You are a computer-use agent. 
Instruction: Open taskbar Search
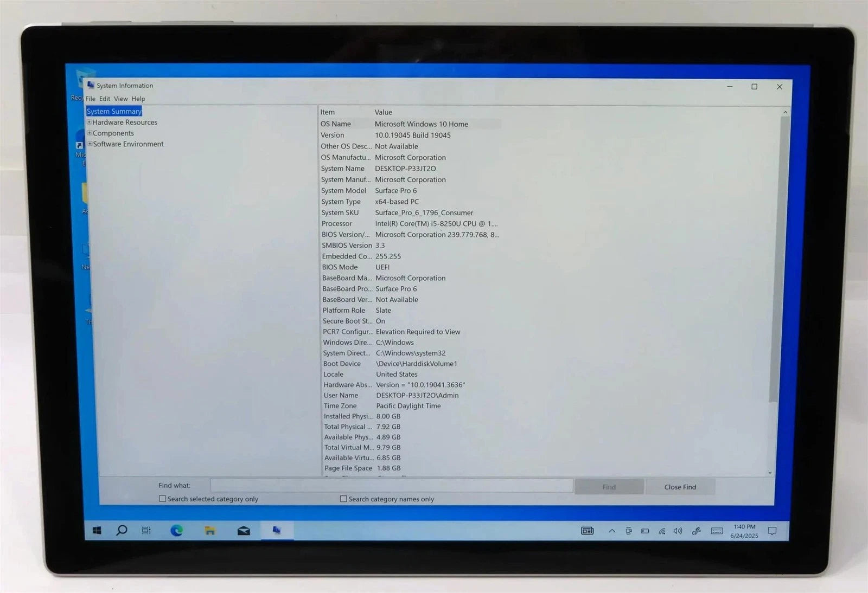point(122,530)
